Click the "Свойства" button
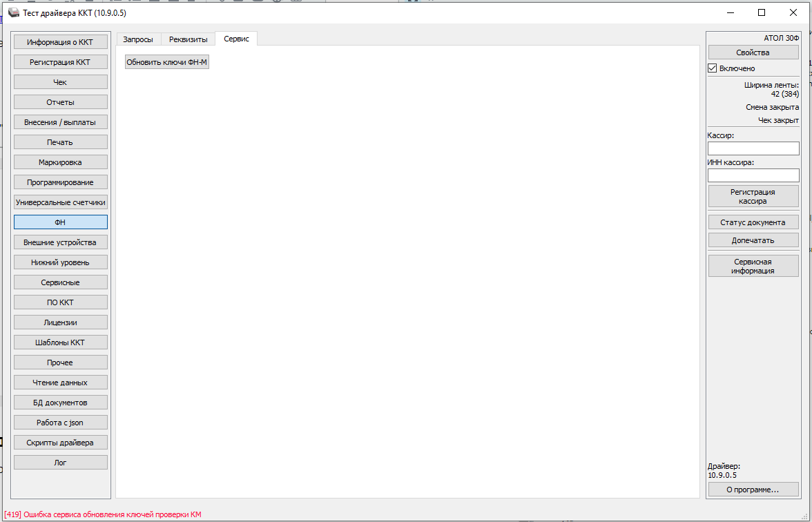812x522 pixels. 753,52
